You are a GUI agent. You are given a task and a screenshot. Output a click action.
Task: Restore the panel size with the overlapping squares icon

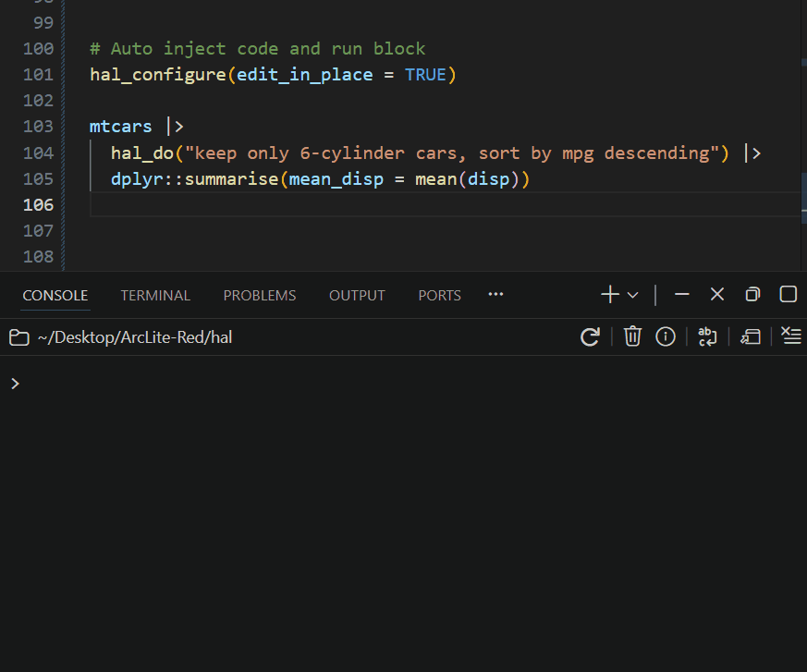coord(752,295)
